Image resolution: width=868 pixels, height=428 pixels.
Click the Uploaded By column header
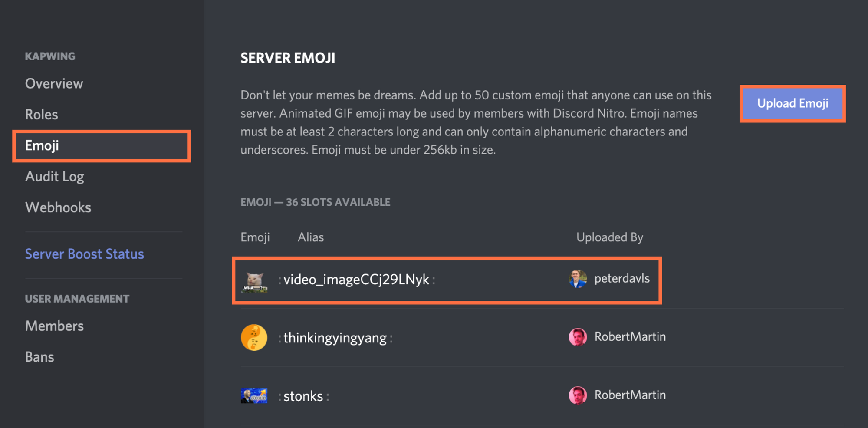(609, 237)
